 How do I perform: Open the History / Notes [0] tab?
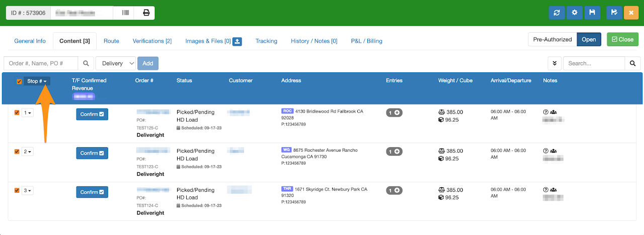(x=314, y=41)
